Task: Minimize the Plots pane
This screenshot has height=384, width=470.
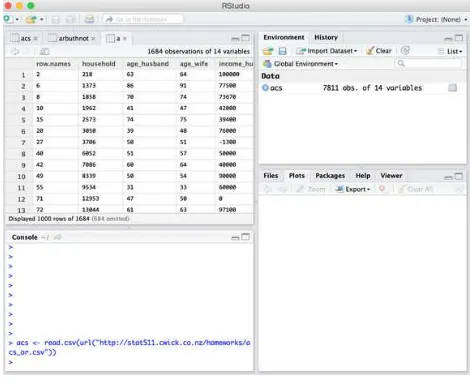Action: point(448,177)
